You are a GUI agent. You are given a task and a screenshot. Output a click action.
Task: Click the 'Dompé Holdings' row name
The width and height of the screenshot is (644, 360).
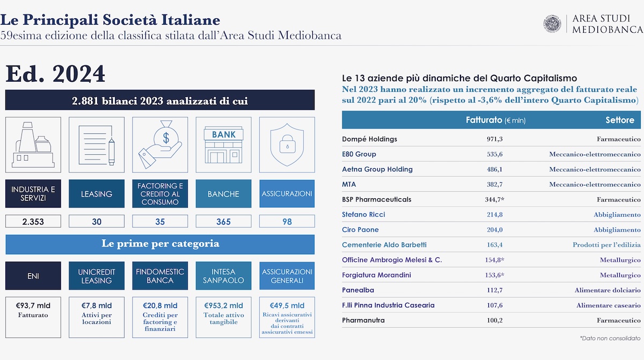369,139
